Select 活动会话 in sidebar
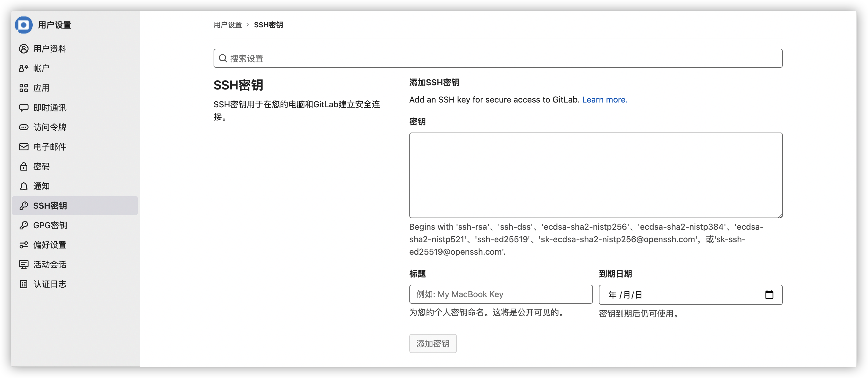Viewport: 868px width, 378px height. [x=50, y=264]
